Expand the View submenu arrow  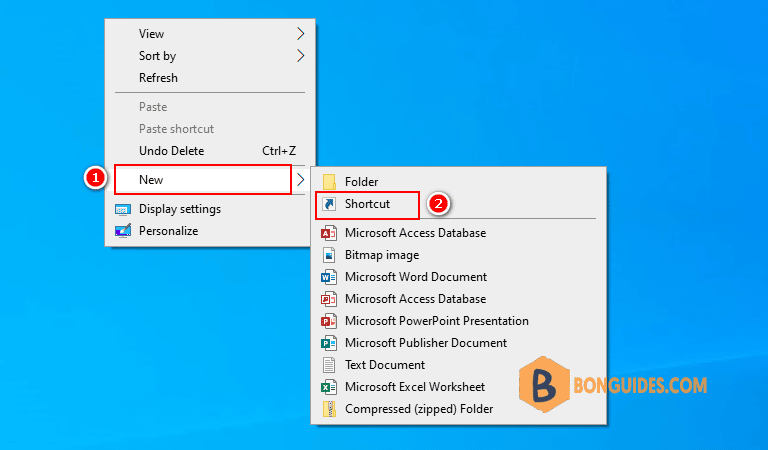pos(300,33)
